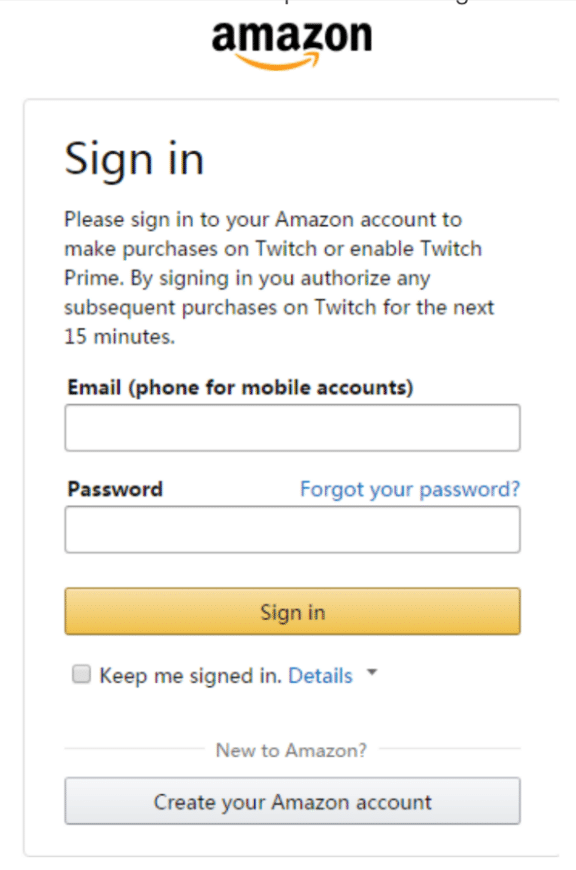Focus the Password input field
Image resolution: width=576 pixels, height=870 pixels.
[292, 529]
